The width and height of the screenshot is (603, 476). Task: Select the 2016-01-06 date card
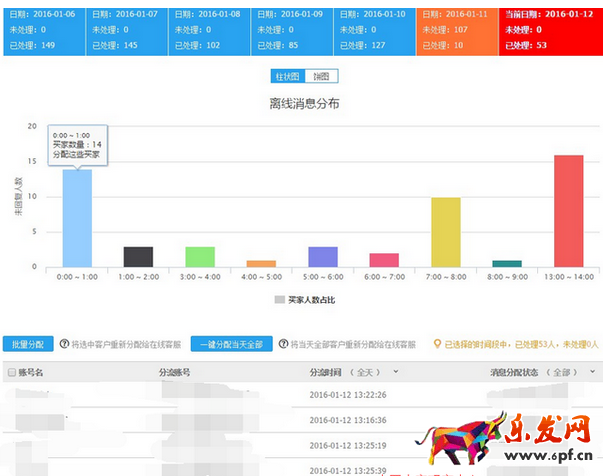(43, 30)
